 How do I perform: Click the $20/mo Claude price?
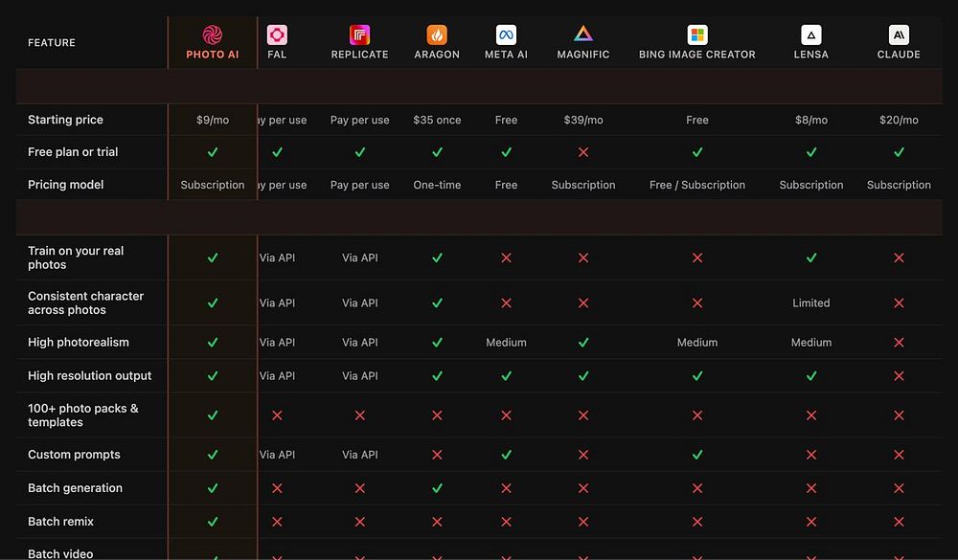pyautogui.click(x=899, y=121)
